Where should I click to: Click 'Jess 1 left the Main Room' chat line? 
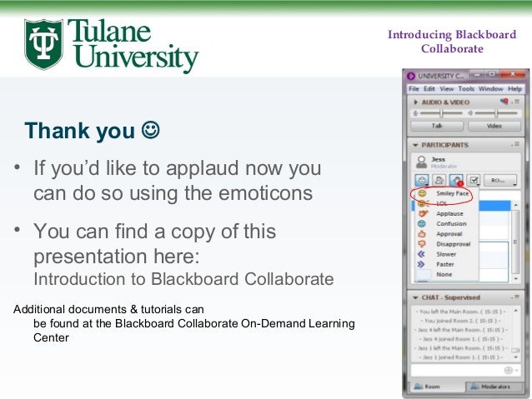click(x=463, y=348)
